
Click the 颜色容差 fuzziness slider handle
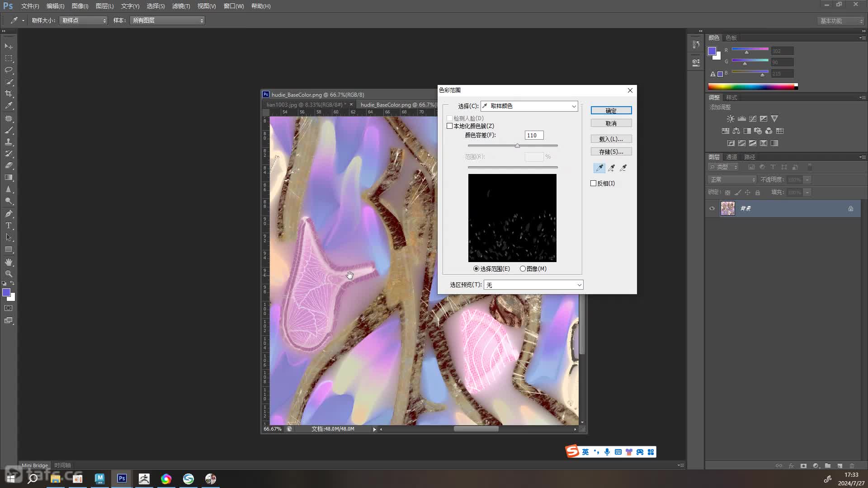517,146
